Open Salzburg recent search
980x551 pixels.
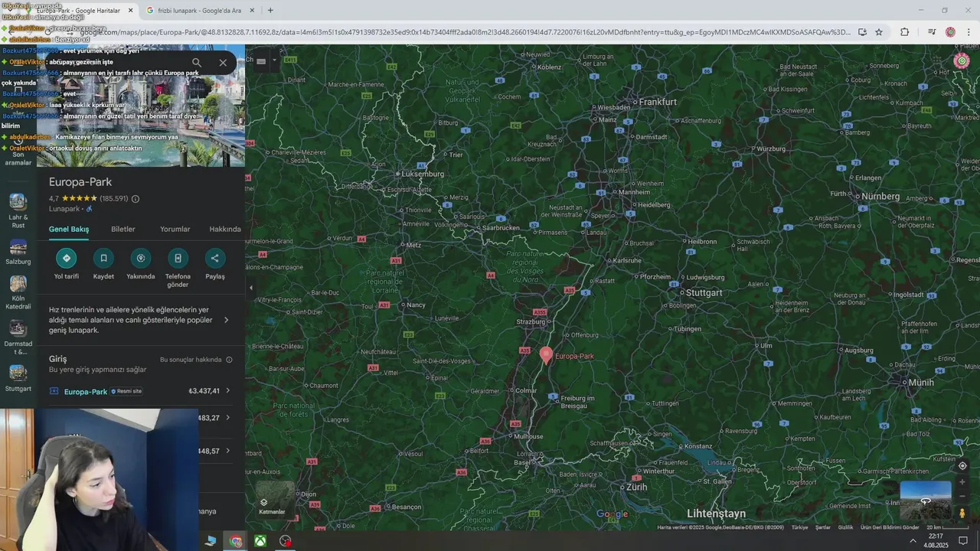[x=18, y=252]
